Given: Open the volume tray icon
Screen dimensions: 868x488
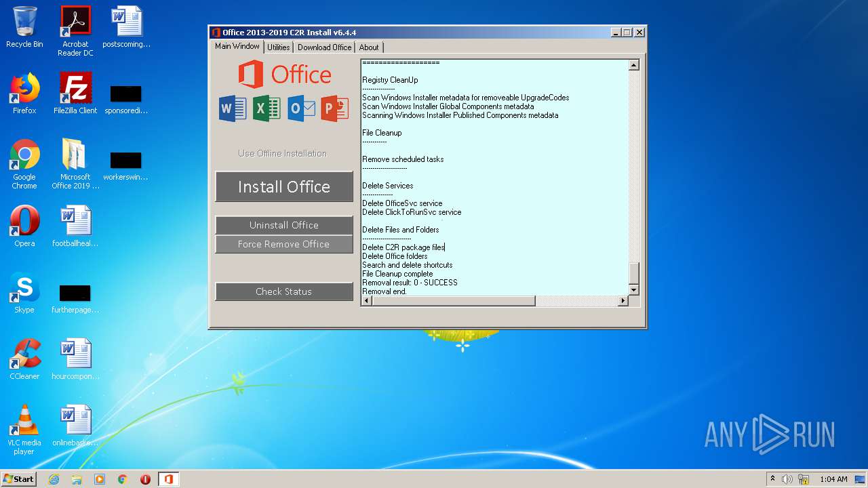Looking at the screenshot, I should coord(787,479).
